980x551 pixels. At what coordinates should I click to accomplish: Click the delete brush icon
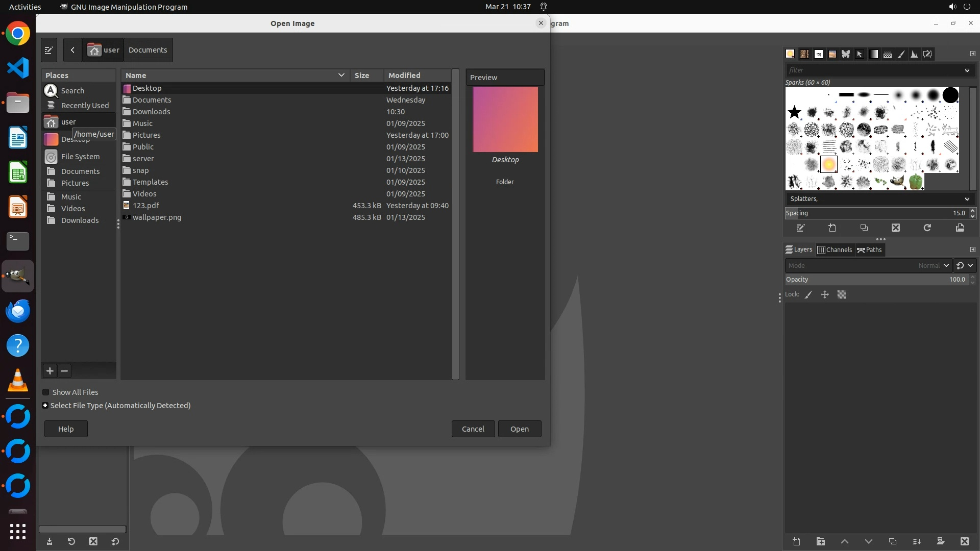(x=896, y=228)
